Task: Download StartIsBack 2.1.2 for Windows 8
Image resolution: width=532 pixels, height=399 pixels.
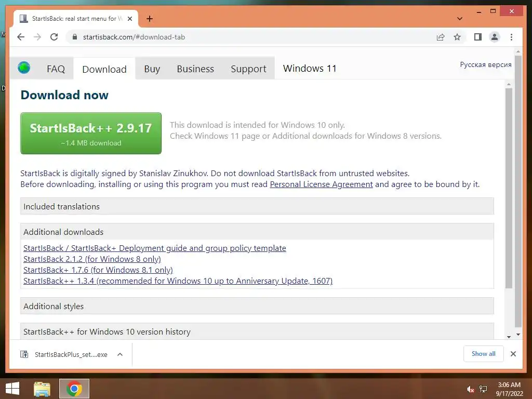Action: pos(92,259)
